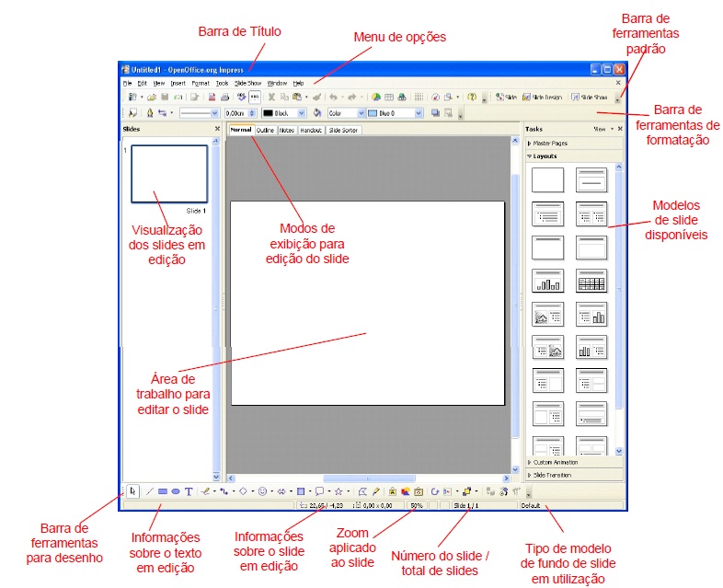The width and height of the screenshot is (723, 588).
Task: Choose the Rectangle shape tool
Action: pos(162,491)
